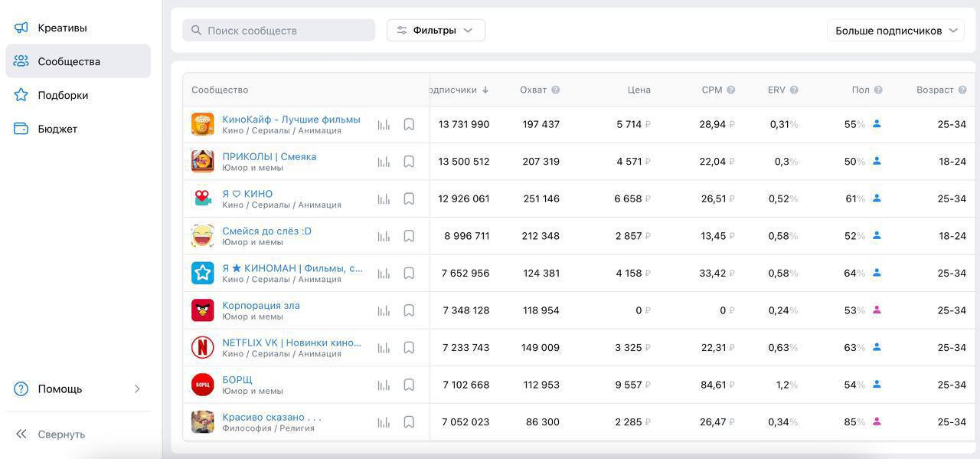Toggle bookmark for Корпорация зла
Viewport: 980px width, 459px height.
(409, 310)
